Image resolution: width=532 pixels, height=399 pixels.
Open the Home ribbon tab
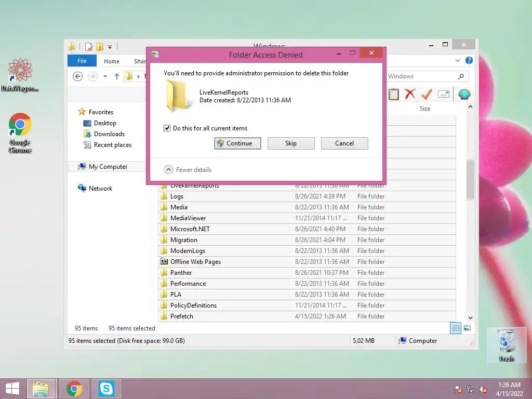click(112, 61)
